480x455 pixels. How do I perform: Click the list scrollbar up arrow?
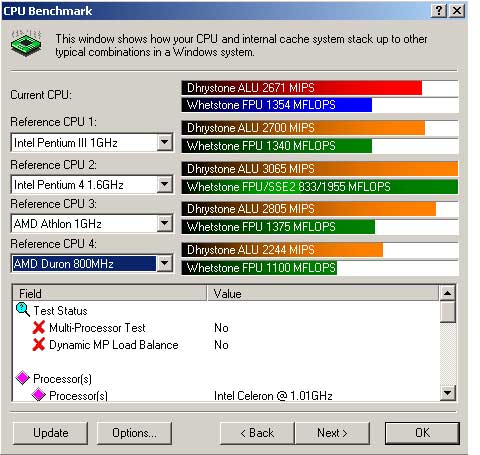[447, 293]
